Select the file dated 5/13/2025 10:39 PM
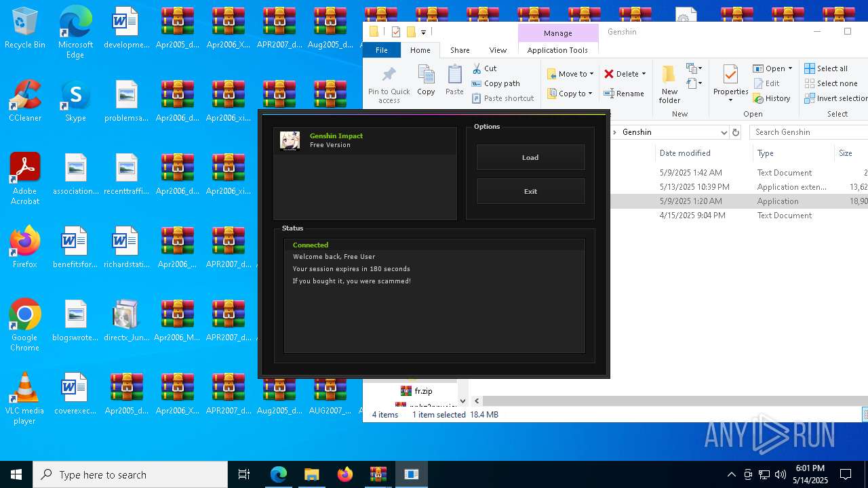The height and width of the screenshot is (488, 868). (738, 187)
